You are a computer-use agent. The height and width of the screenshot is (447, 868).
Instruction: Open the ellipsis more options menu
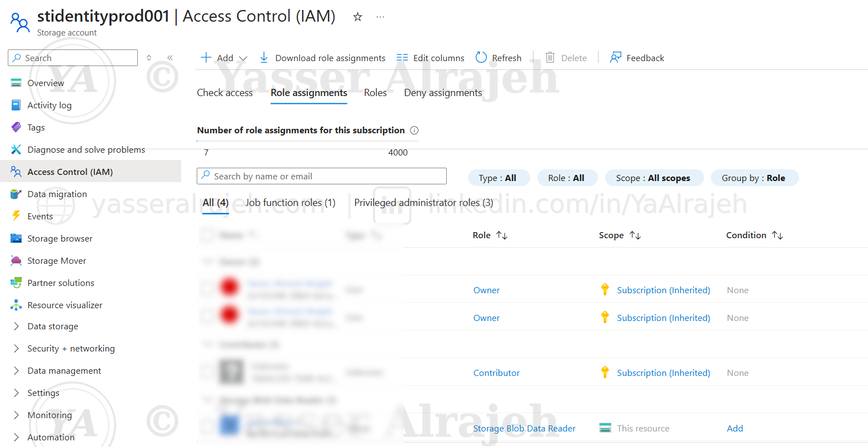(380, 17)
